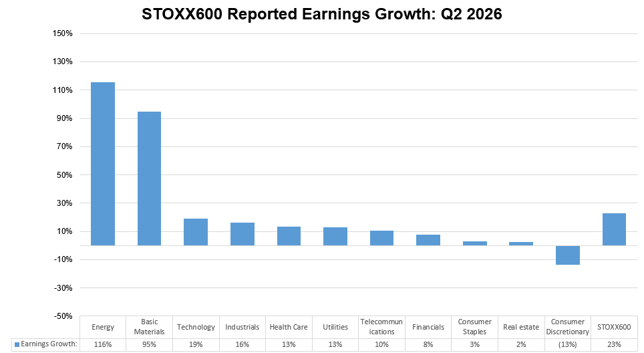Select the Energy bar in the chart
644x353 pixels.
click(x=103, y=164)
